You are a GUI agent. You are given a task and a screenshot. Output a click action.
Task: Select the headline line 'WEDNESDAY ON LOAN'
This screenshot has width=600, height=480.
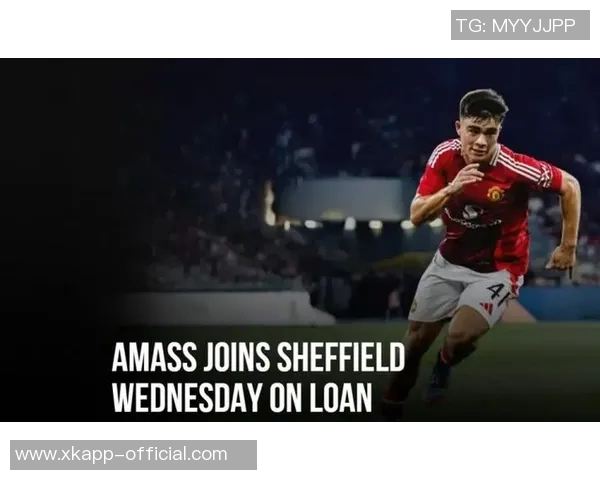(x=242, y=397)
